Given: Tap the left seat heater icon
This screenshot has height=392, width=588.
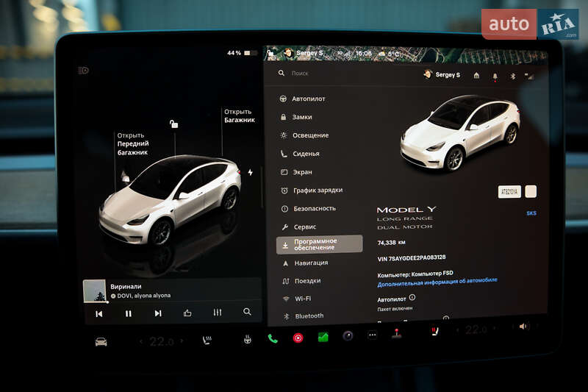Looking at the screenshot, I should [x=207, y=341].
